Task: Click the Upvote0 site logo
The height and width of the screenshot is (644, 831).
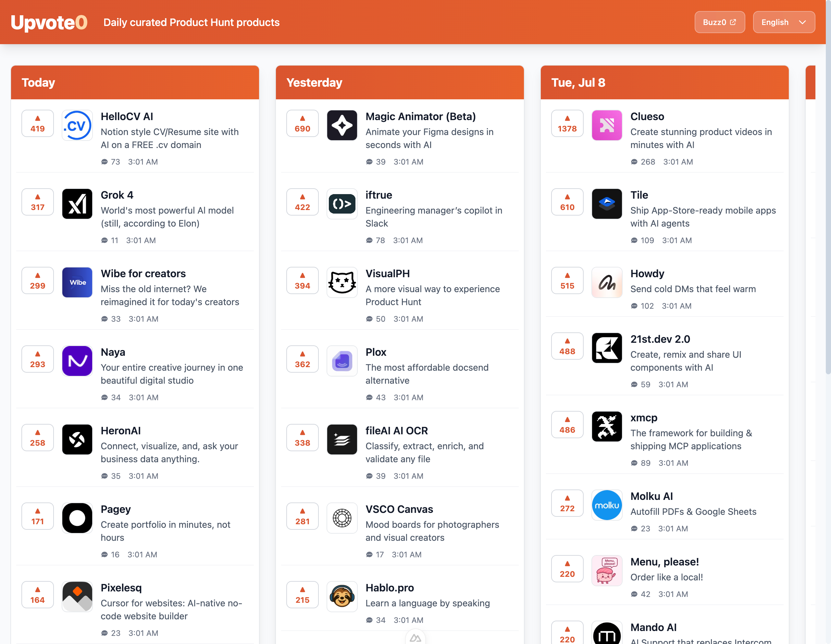Action: [x=49, y=22]
